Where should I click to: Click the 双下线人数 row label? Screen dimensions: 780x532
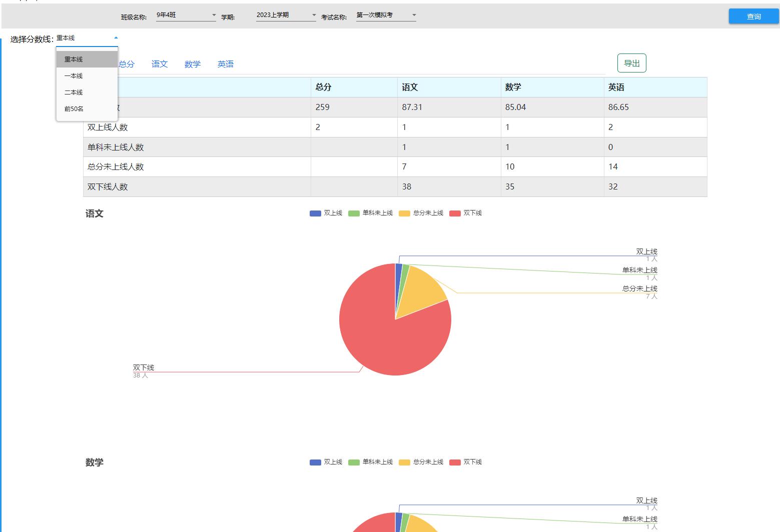pos(108,186)
